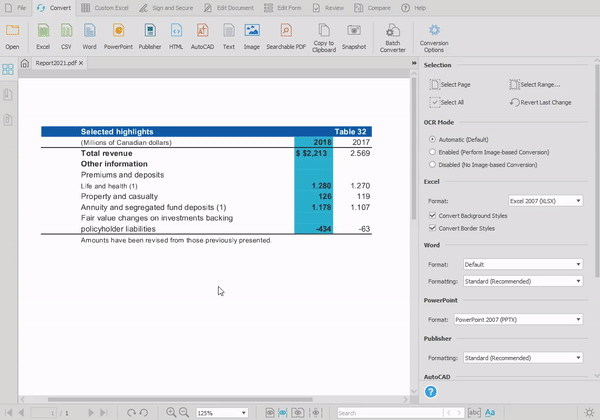This screenshot has width=600, height=420.
Task: Convert the PDF to Excel
Action: [43, 35]
